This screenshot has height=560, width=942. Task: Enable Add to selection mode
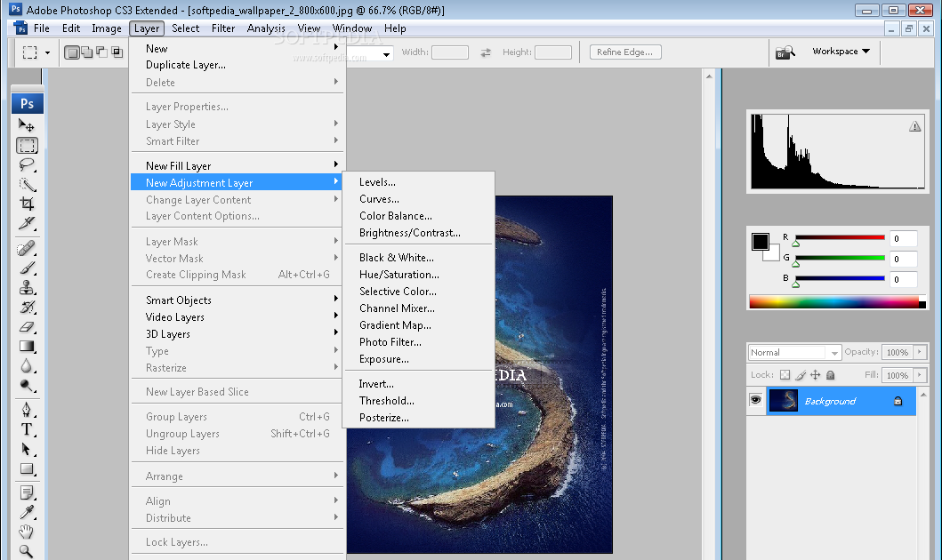[87, 52]
